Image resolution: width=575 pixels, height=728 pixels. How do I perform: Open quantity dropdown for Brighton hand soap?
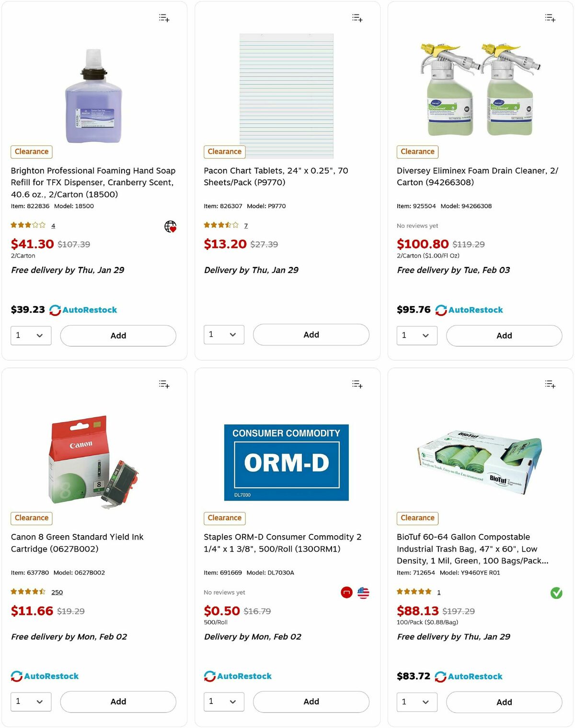click(x=31, y=335)
